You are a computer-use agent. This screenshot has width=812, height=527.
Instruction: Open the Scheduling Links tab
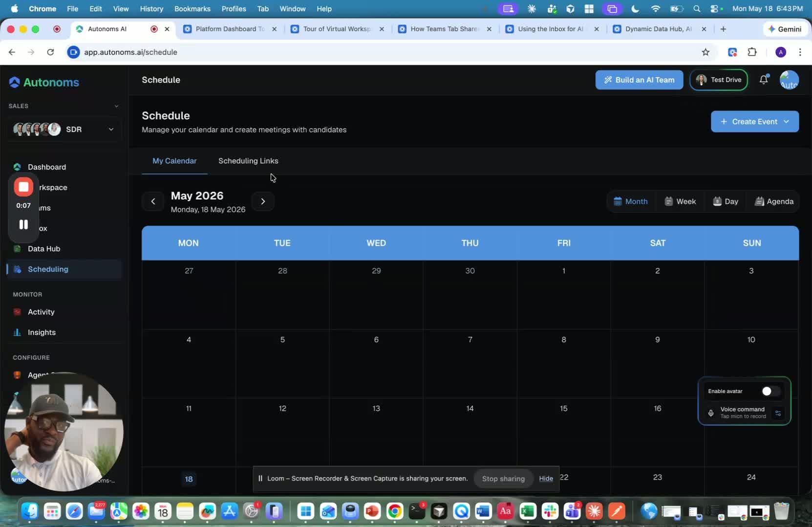[248, 161]
